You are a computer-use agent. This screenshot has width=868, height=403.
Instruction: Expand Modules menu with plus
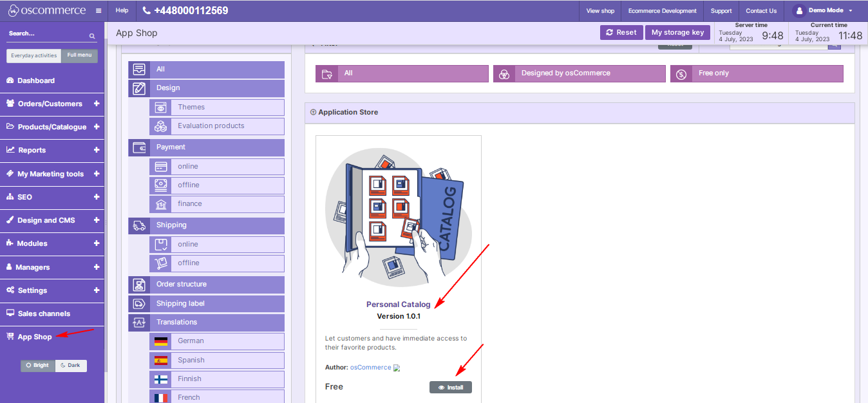pyautogui.click(x=97, y=243)
